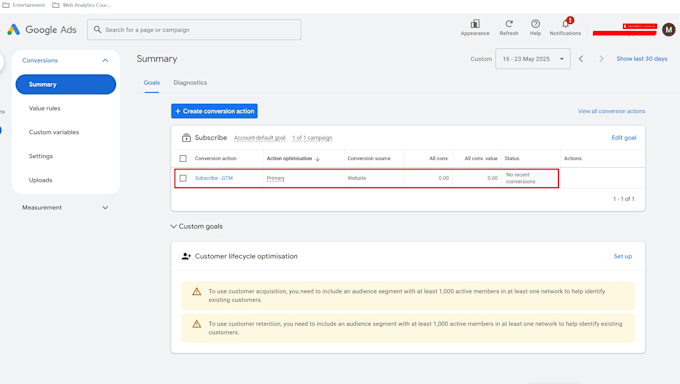Click the All conv. column header
The width and height of the screenshot is (680, 384).
point(439,159)
